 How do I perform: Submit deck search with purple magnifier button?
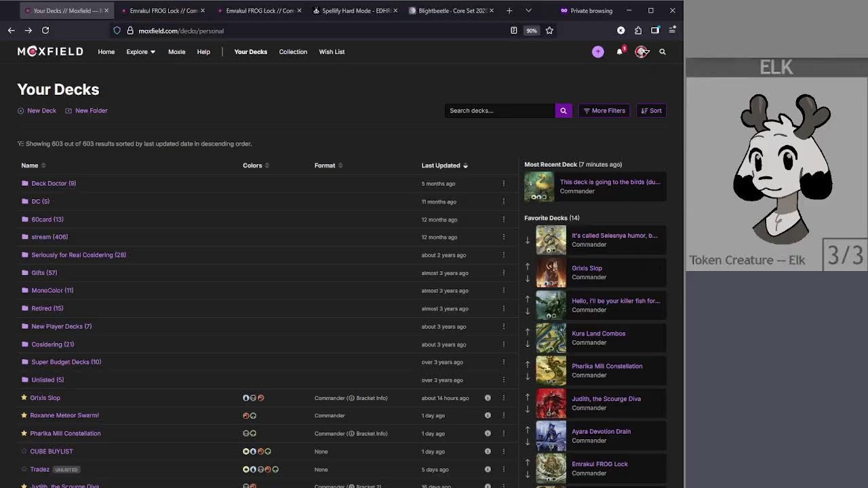click(563, 110)
